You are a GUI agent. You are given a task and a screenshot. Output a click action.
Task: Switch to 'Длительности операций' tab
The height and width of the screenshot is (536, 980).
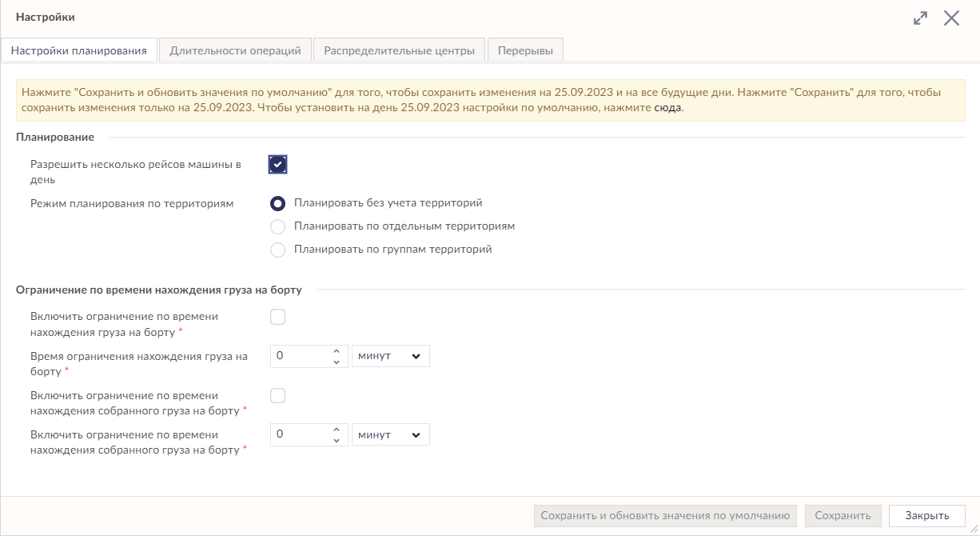[x=235, y=50]
